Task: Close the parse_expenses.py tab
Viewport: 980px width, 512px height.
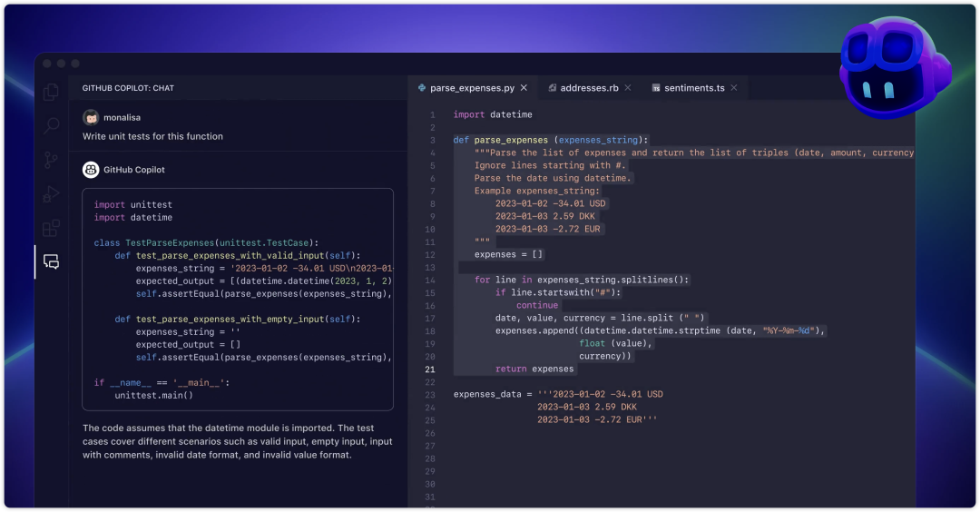Action: pos(524,88)
